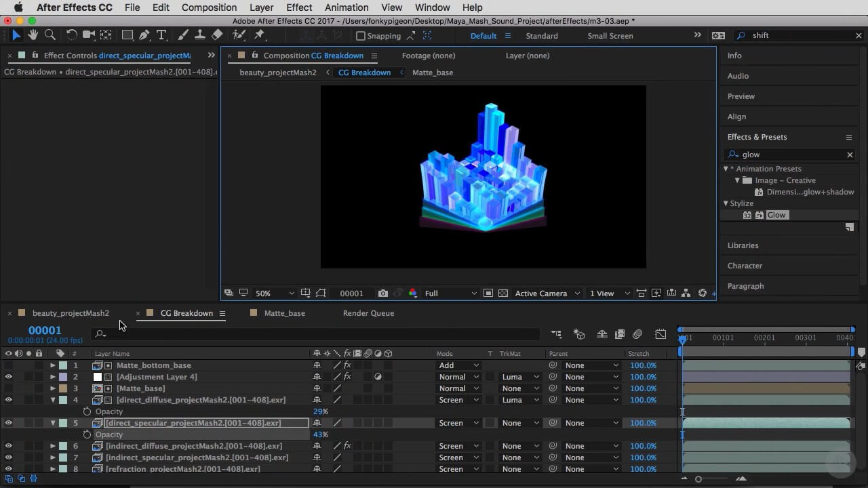868x488 pixels.
Task: Select the Type text tool
Action: point(161,35)
